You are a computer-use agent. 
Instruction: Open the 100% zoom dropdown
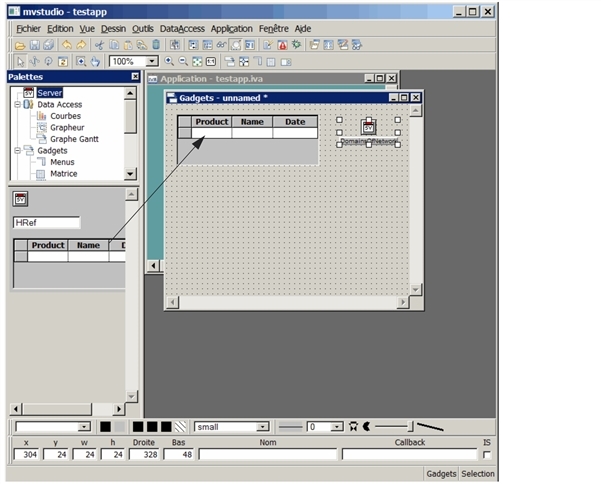(153, 62)
